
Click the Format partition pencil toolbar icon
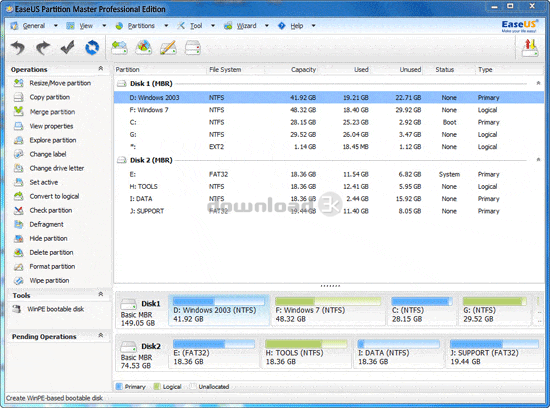[x=168, y=47]
